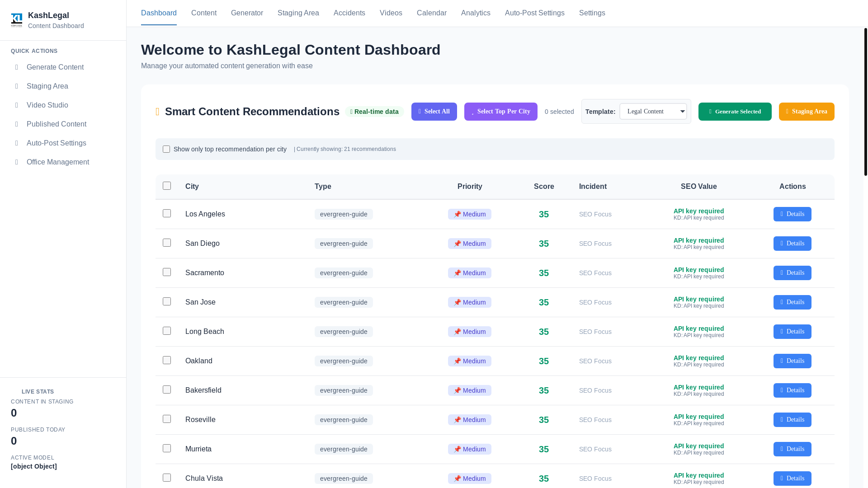The width and height of the screenshot is (868, 488).
Task: Open Details for Oakland
Action: (793, 361)
